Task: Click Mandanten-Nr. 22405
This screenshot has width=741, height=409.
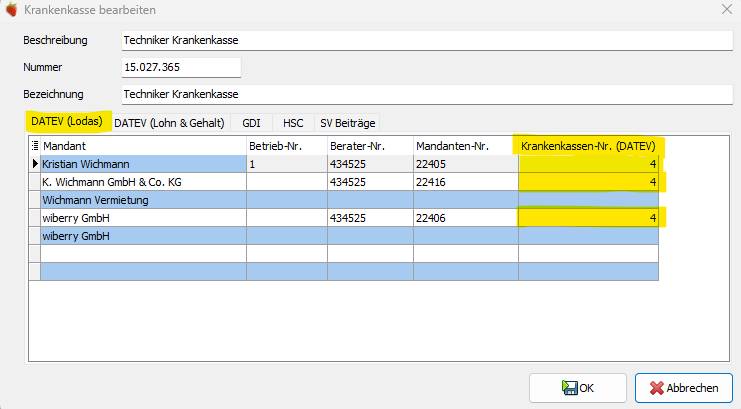Action: coord(466,164)
